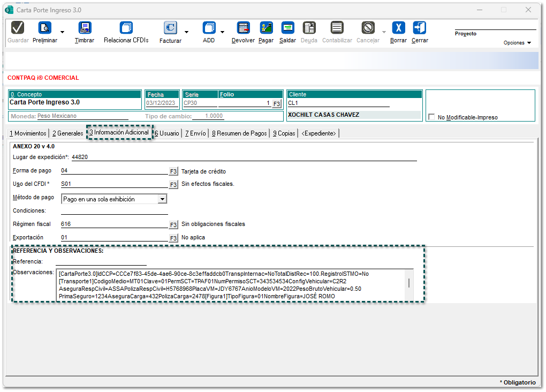Click F3 button next to Forma de pago
This screenshot has height=392, width=546.
[x=173, y=172]
